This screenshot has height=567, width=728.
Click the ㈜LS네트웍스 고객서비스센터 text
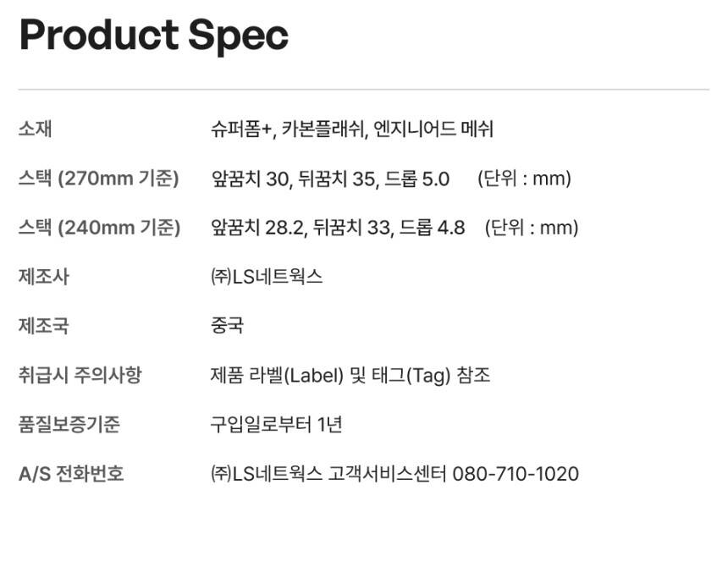coord(328,473)
